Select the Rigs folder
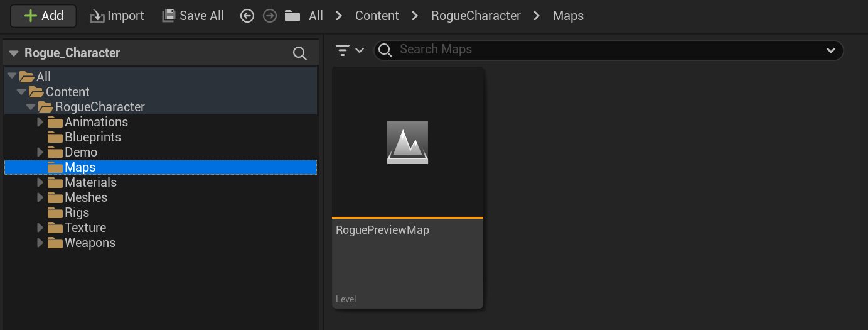Image resolution: width=868 pixels, height=330 pixels. pos(161,212)
